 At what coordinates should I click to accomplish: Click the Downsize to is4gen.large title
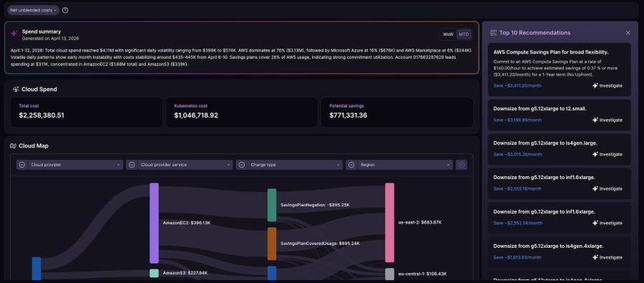[545, 143]
